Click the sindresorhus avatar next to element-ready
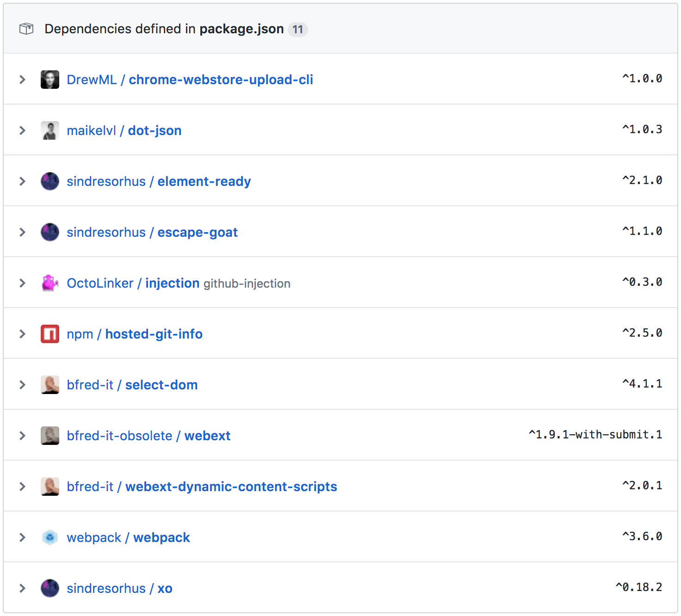 point(50,181)
